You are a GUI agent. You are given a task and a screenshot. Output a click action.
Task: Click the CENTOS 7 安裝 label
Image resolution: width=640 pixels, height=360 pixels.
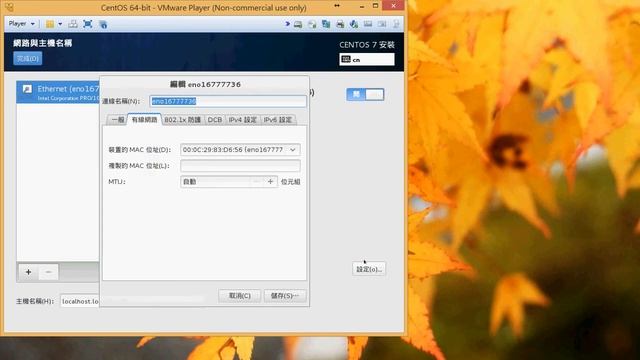pos(367,45)
